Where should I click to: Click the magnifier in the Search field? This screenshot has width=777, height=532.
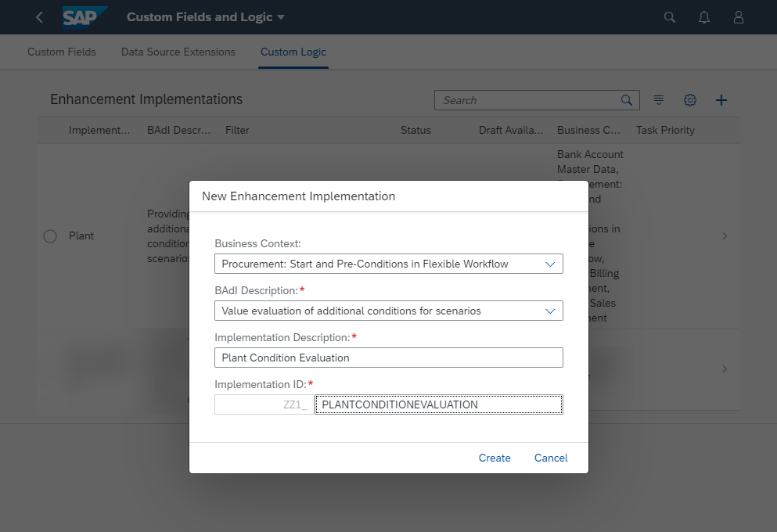[626, 100]
